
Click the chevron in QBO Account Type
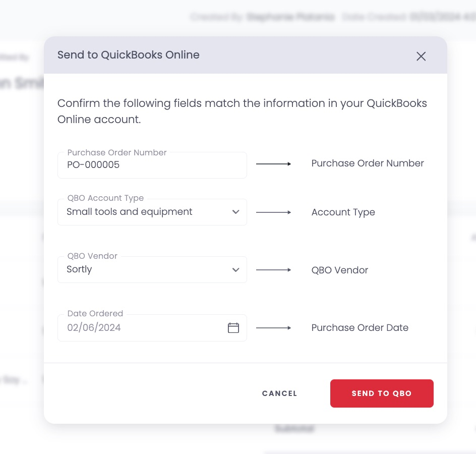coord(235,212)
